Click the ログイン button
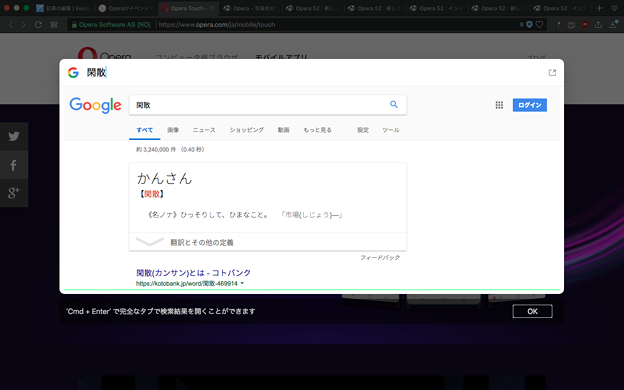 click(530, 105)
